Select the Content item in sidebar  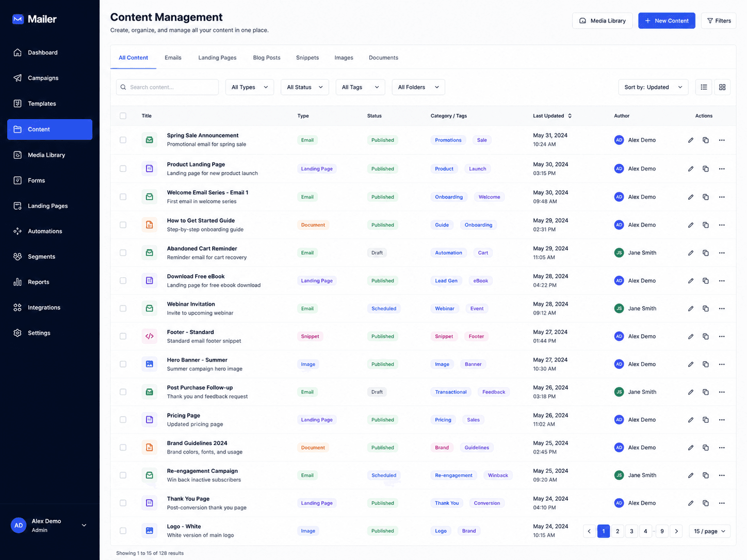coord(50,129)
